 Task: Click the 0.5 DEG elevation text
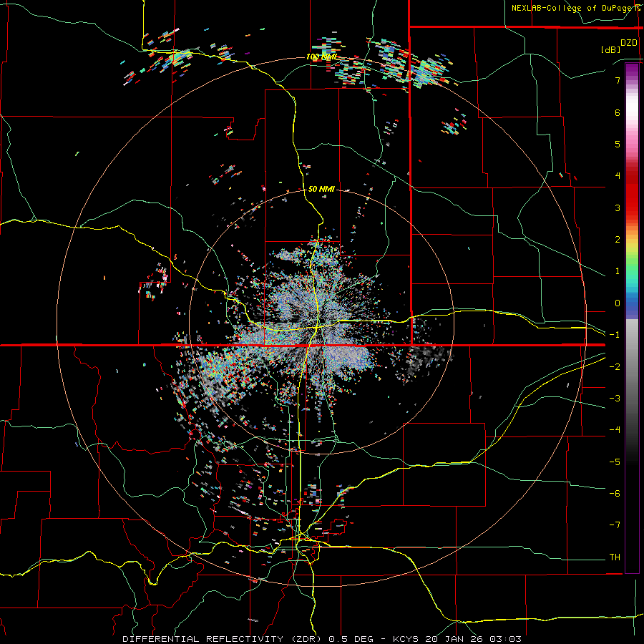(x=351, y=639)
